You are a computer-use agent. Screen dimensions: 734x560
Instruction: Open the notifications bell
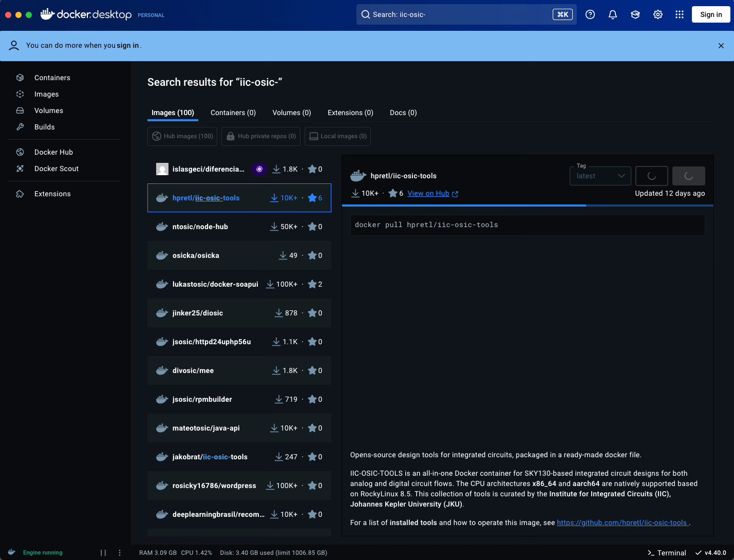tap(613, 14)
